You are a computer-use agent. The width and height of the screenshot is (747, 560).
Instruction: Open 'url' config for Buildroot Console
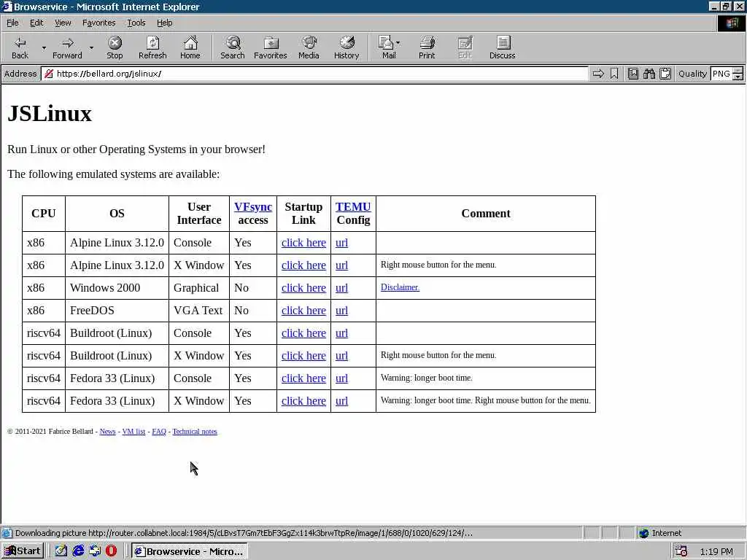[x=341, y=333]
